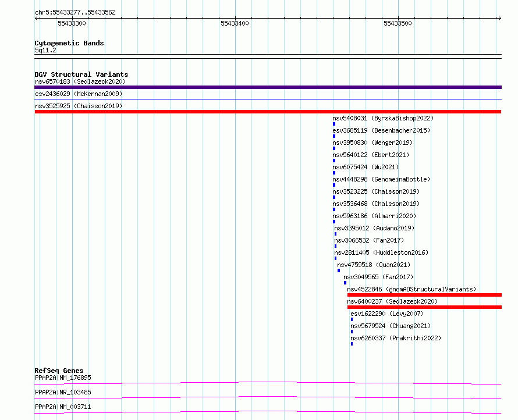Select the purple nsv6570183 variant bar
518x420 pixels.
pos(268,87)
